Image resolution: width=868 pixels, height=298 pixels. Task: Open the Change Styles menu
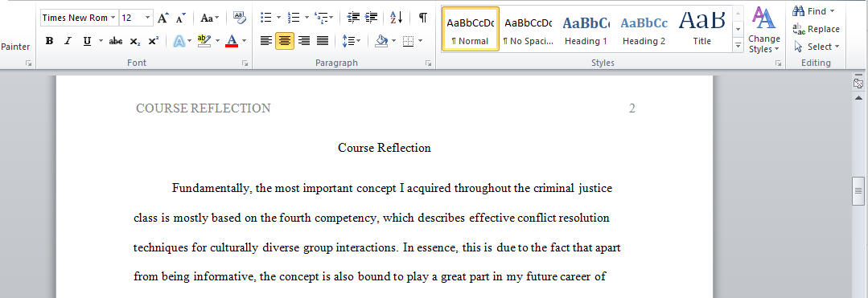pyautogui.click(x=764, y=31)
